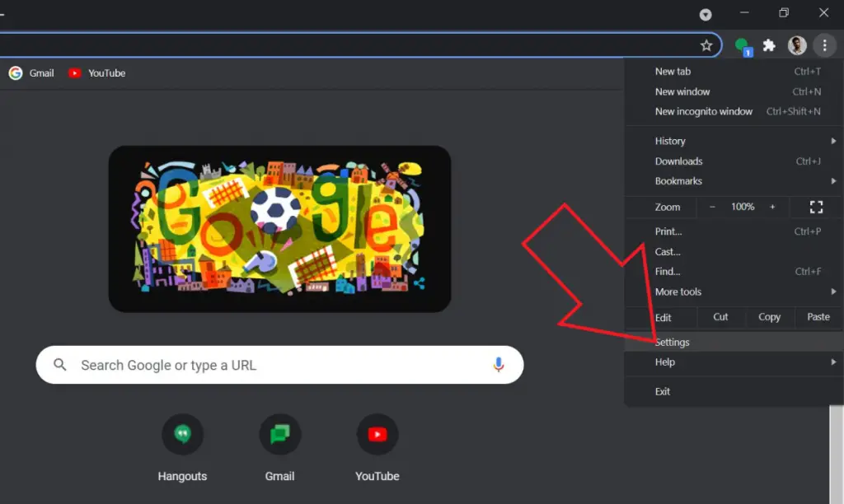Click the tab search dropdown arrow in title bar
This screenshot has width=844, height=504.
click(x=706, y=15)
